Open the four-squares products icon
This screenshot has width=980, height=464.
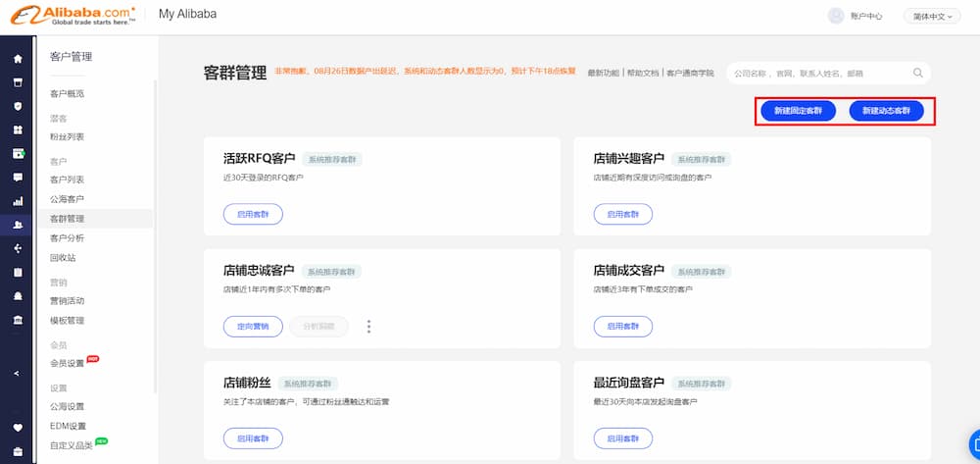click(x=18, y=130)
